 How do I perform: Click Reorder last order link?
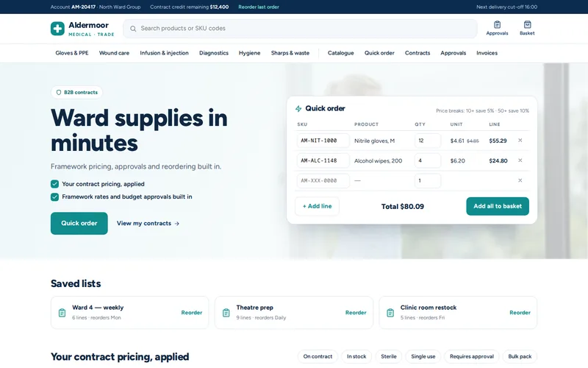tap(259, 7)
